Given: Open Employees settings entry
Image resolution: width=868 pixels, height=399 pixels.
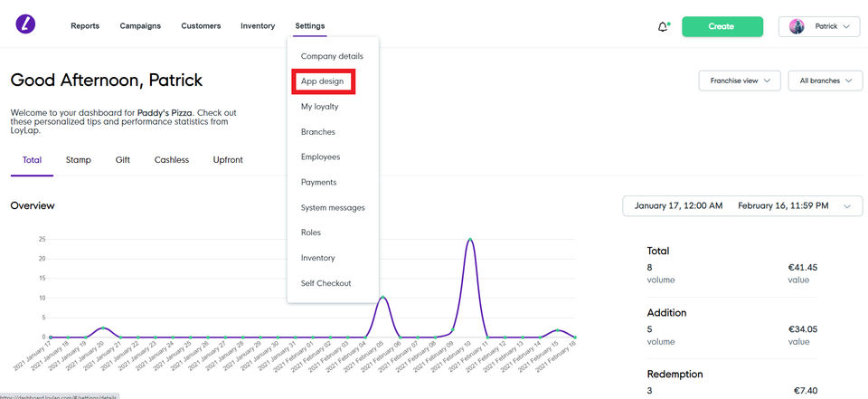Looking at the screenshot, I should pyautogui.click(x=320, y=157).
